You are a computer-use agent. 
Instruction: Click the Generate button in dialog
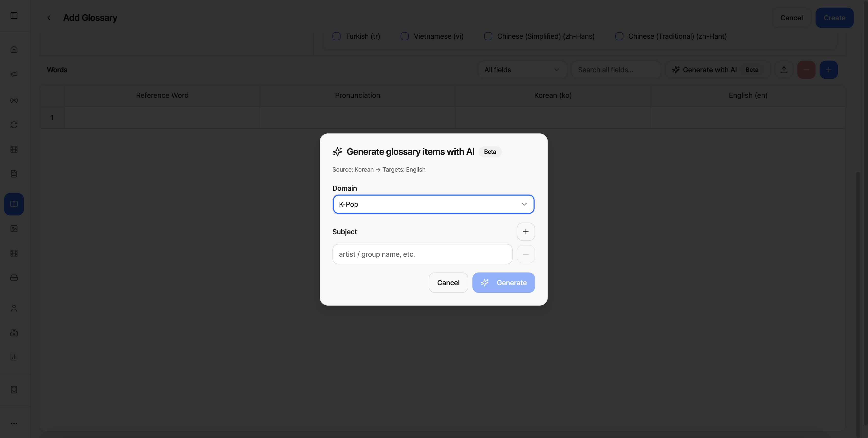click(503, 283)
